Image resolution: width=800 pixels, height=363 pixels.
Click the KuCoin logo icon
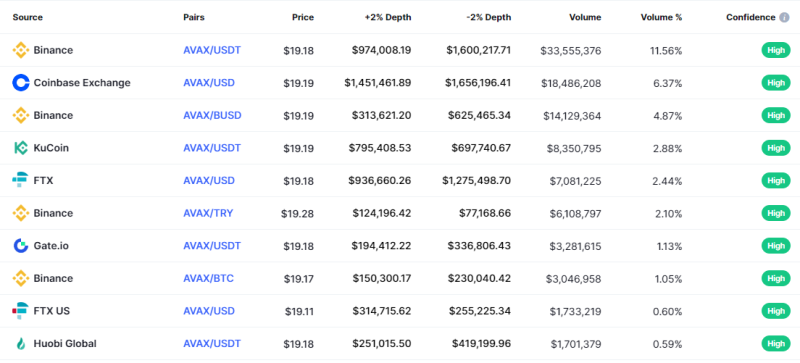pyautogui.click(x=21, y=148)
